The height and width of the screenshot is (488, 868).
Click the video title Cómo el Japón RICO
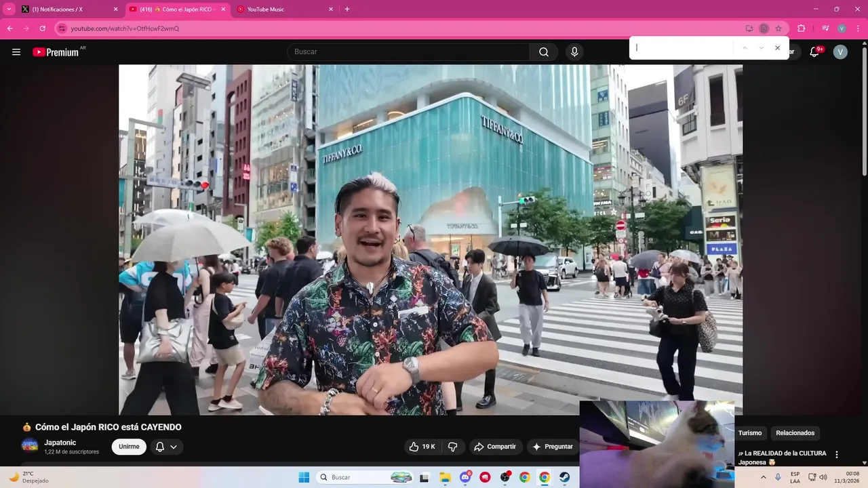click(108, 427)
